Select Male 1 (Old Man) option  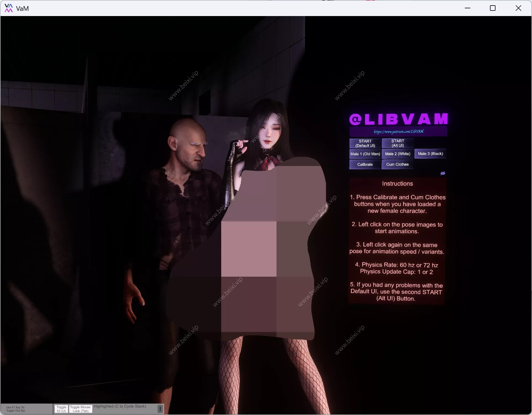[365, 154]
